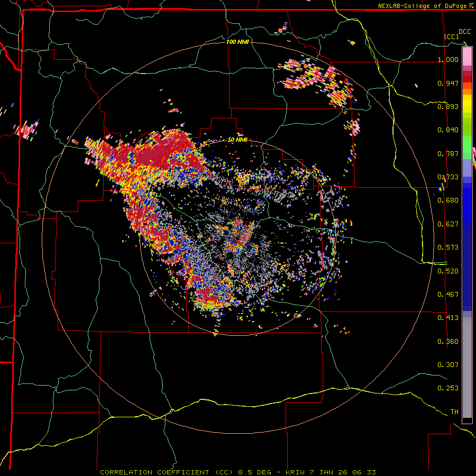Viewport: 476px width, 476px height.
Task: Click the 0.360 value on the scale
Action: (x=448, y=342)
